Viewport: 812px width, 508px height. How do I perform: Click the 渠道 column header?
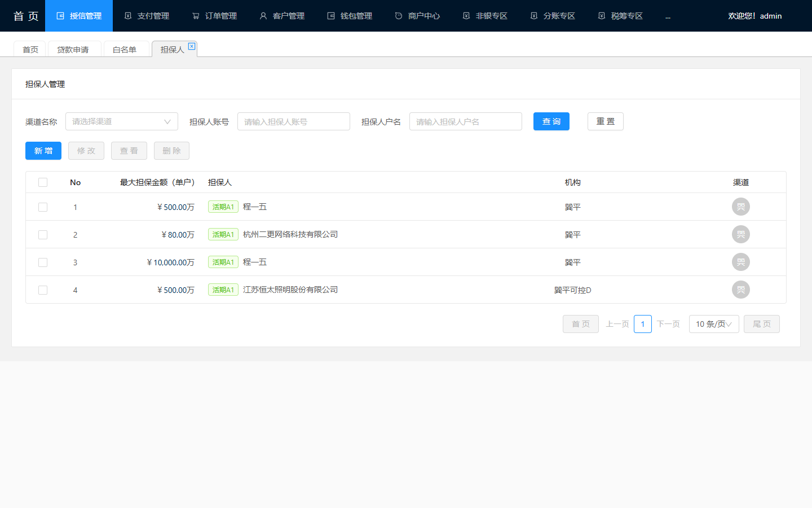[x=741, y=182]
